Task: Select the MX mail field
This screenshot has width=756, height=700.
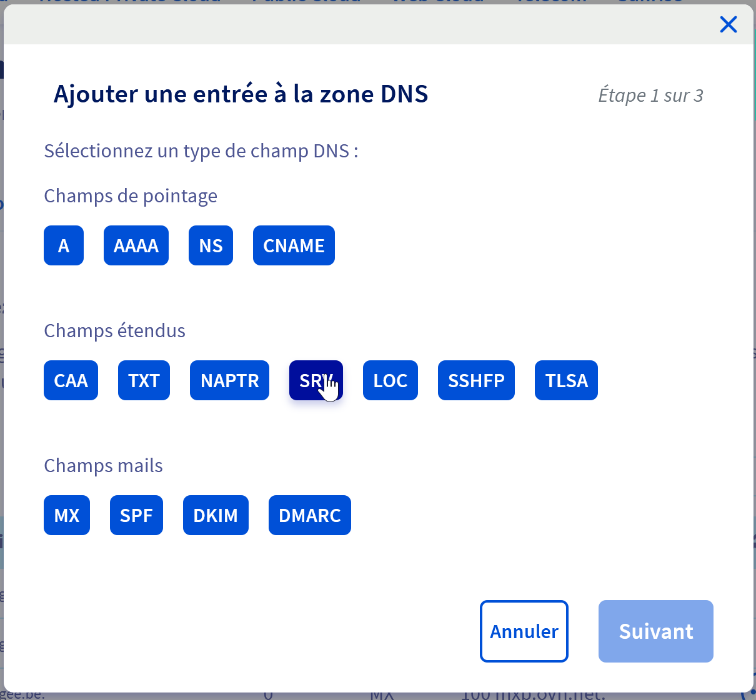Action: coord(67,515)
